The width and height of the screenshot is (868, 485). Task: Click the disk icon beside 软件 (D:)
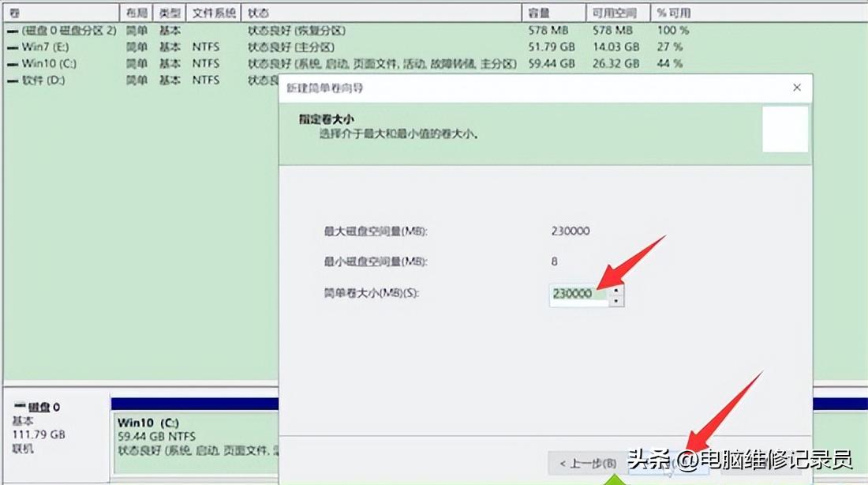[11, 80]
